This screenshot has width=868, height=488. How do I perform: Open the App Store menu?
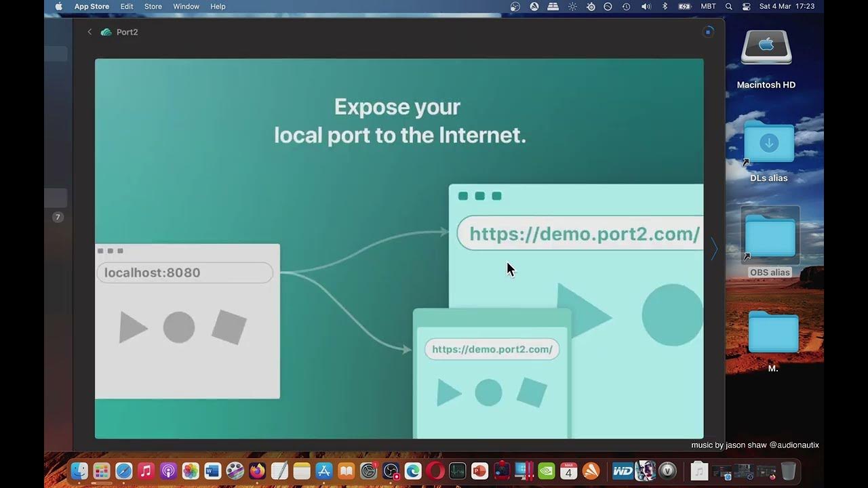(x=92, y=6)
